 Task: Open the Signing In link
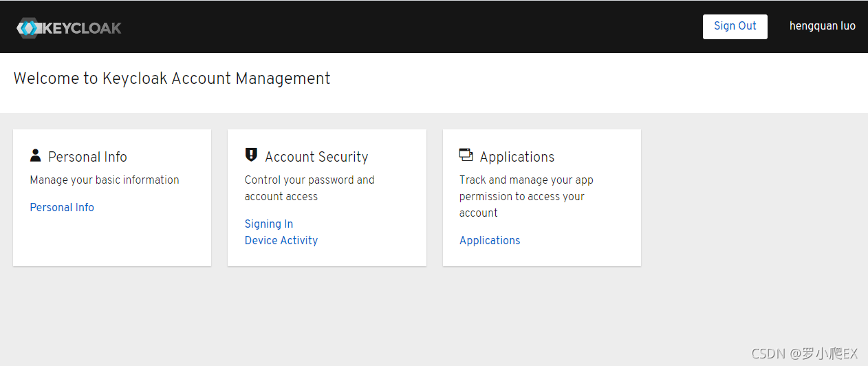pos(269,224)
